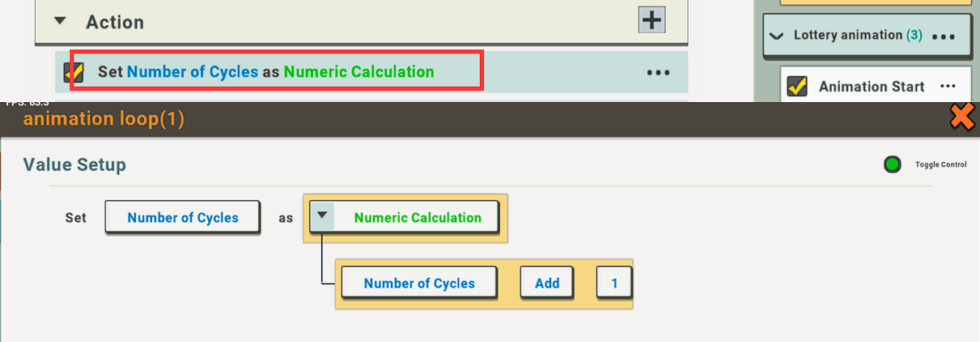Open the three-dot menu on the Set action row
Viewport: 980px width, 342px height.
pyautogui.click(x=658, y=72)
